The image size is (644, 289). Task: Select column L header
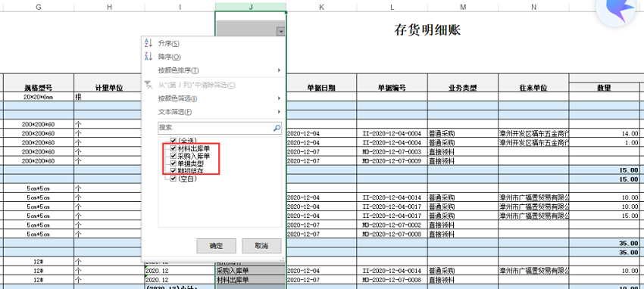[x=392, y=7]
